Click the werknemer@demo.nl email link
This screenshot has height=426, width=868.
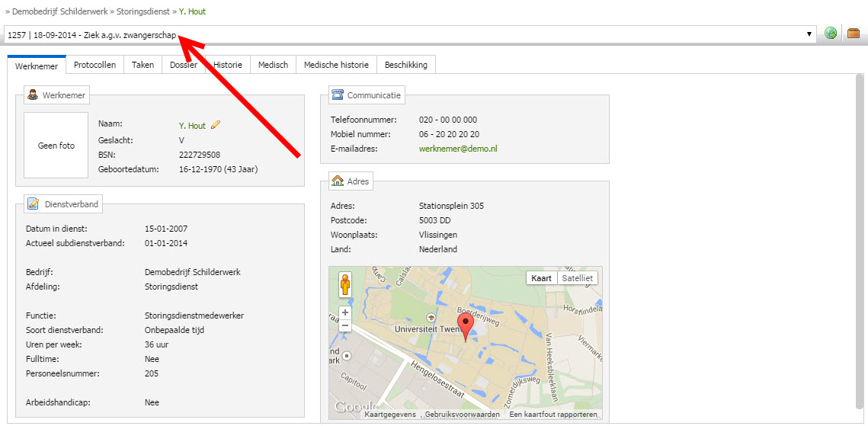coord(457,149)
